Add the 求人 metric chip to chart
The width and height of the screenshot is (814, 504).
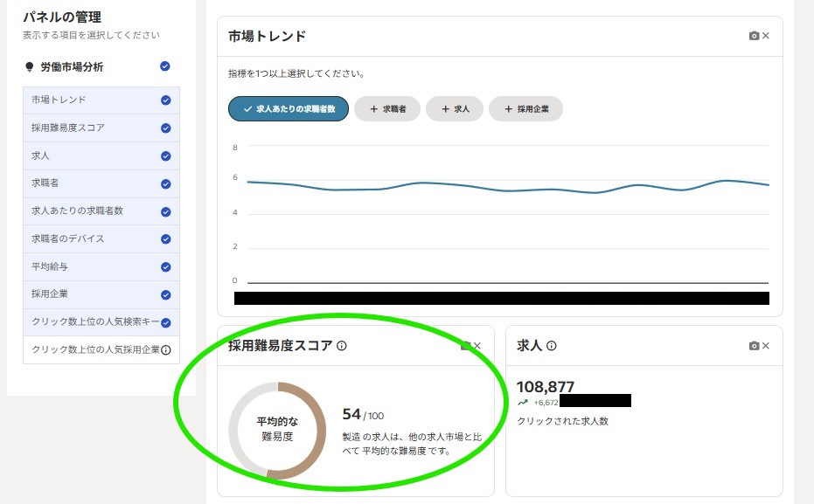click(455, 109)
